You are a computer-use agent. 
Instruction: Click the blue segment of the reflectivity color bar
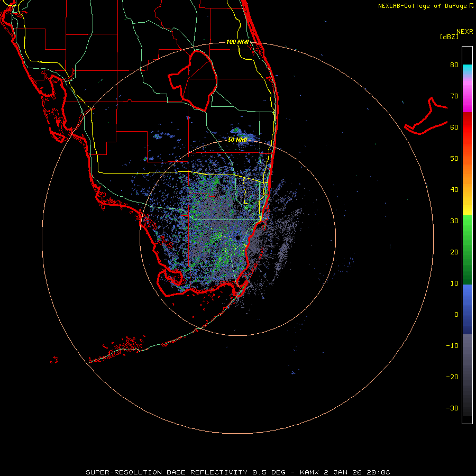(467, 309)
